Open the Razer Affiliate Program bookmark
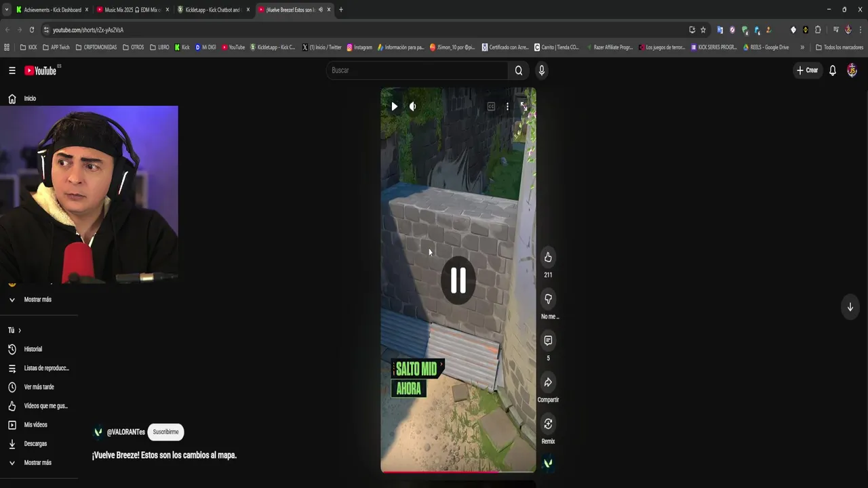 (x=609, y=47)
